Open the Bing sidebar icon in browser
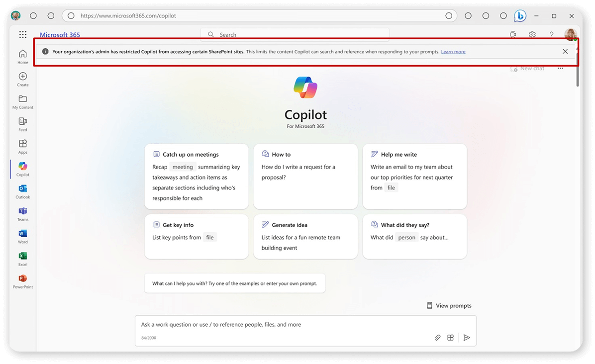 pos(520,16)
